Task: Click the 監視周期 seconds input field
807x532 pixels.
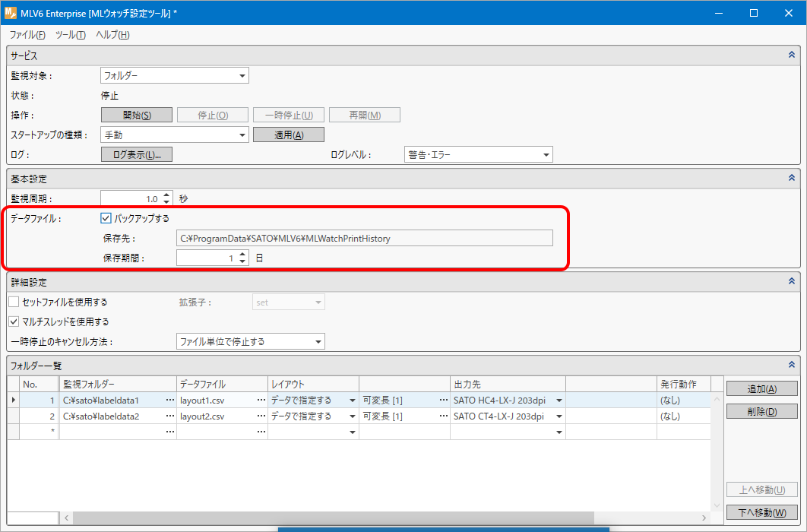Action: (x=131, y=198)
